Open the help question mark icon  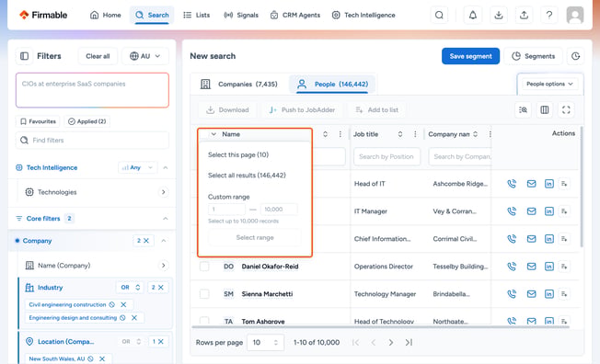pos(549,15)
